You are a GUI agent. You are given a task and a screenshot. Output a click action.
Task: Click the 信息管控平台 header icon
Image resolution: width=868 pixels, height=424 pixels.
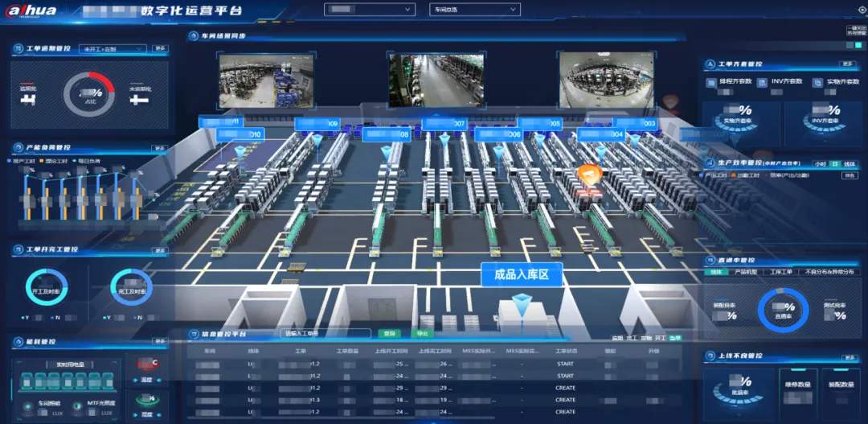(x=194, y=334)
